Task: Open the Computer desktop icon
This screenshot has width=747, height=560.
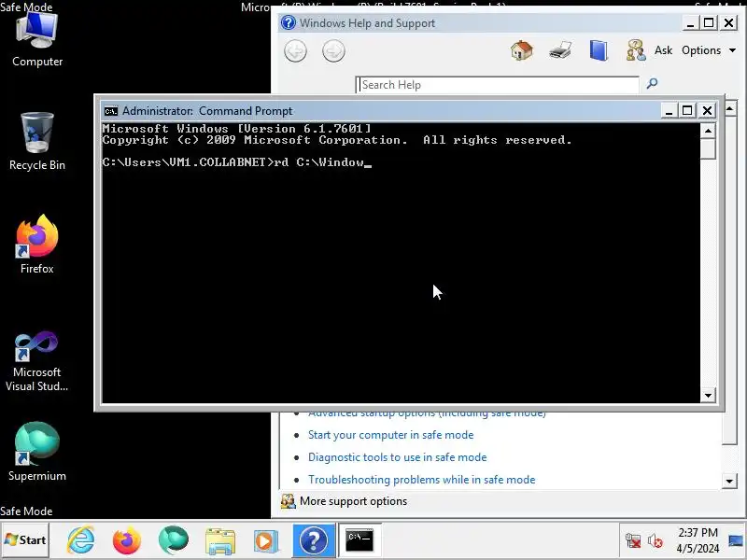Action: coord(37,40)
